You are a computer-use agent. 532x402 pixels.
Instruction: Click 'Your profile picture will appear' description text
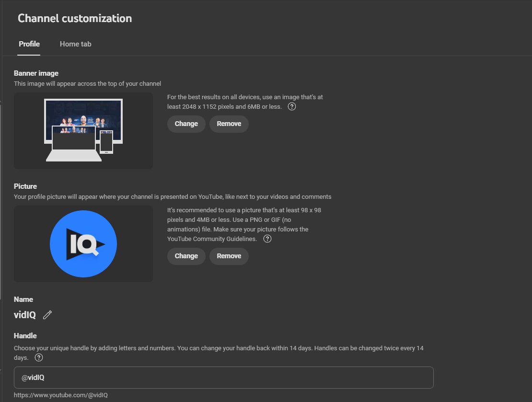(x=173, y=197)
